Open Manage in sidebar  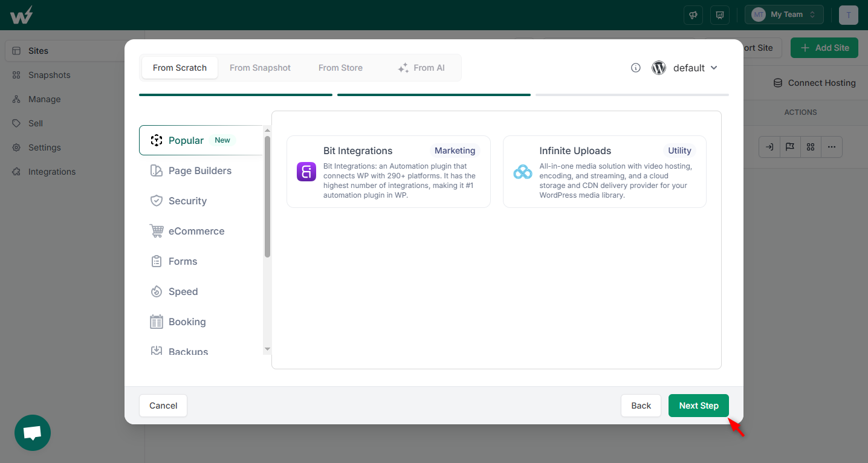pos(45,99)
